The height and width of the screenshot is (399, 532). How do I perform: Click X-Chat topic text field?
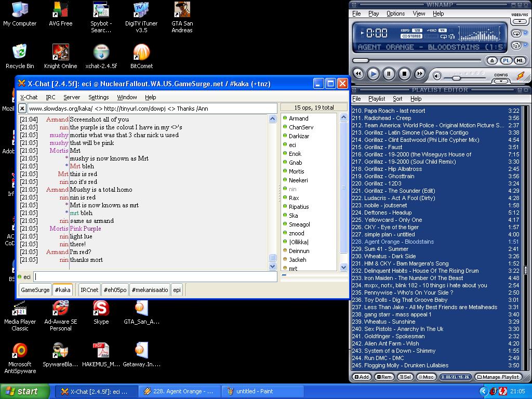[152, 109]
